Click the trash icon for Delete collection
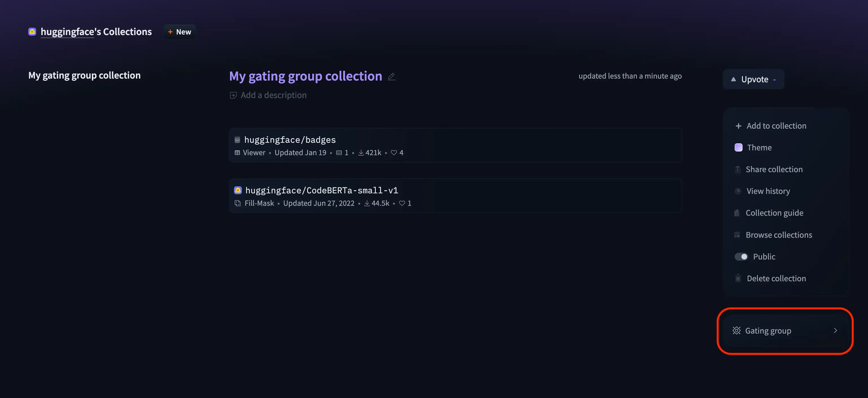The height and width of the screenshot is (398, 868). pyautogui.click(x=738, y=278)
